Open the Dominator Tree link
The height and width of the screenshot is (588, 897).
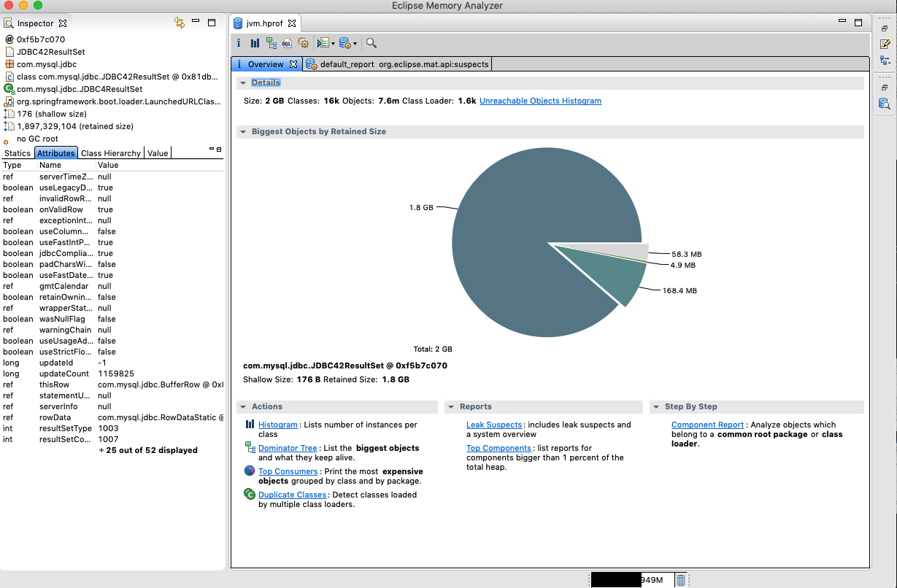pos(288,448)
